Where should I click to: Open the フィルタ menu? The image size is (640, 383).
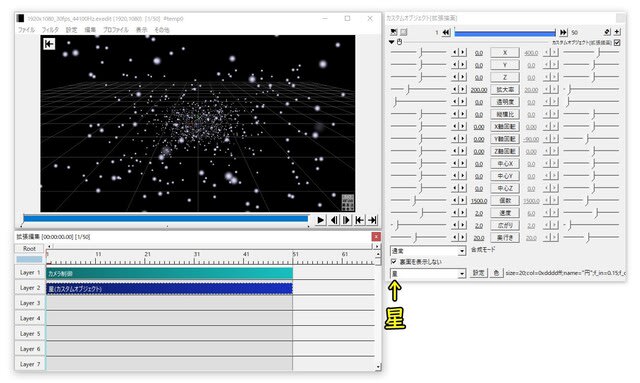tap(50, 30)
